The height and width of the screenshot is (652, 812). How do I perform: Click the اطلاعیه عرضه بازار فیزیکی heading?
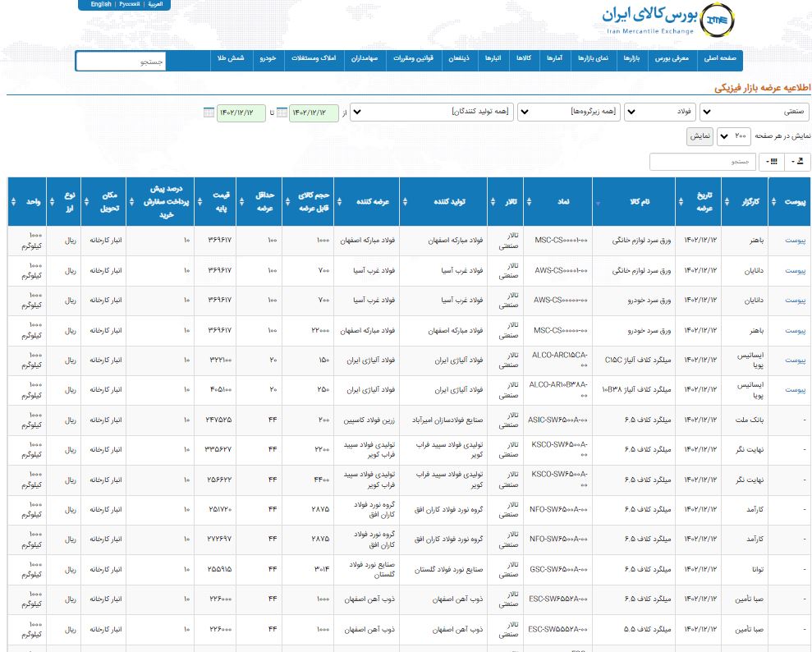pos(762,88)
